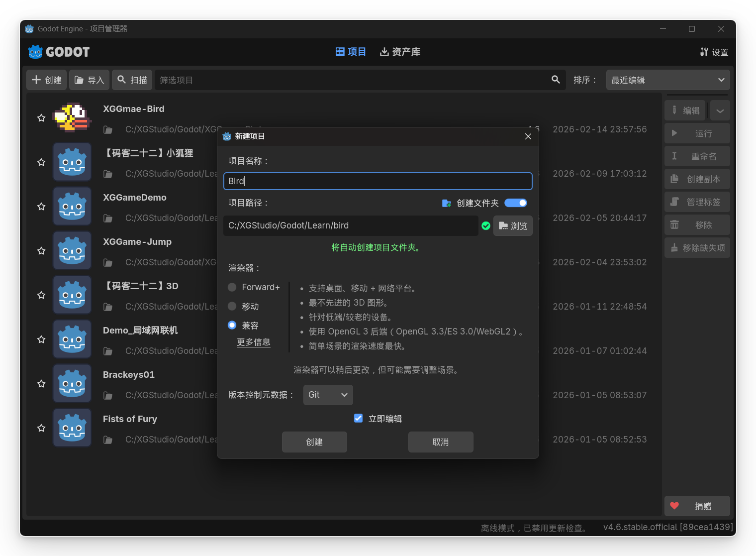The height and width of the screenshot is (556, 756).
Task: Click the 编辑 sidebar button
Action: pyautogui.click(x=685, y=111)
